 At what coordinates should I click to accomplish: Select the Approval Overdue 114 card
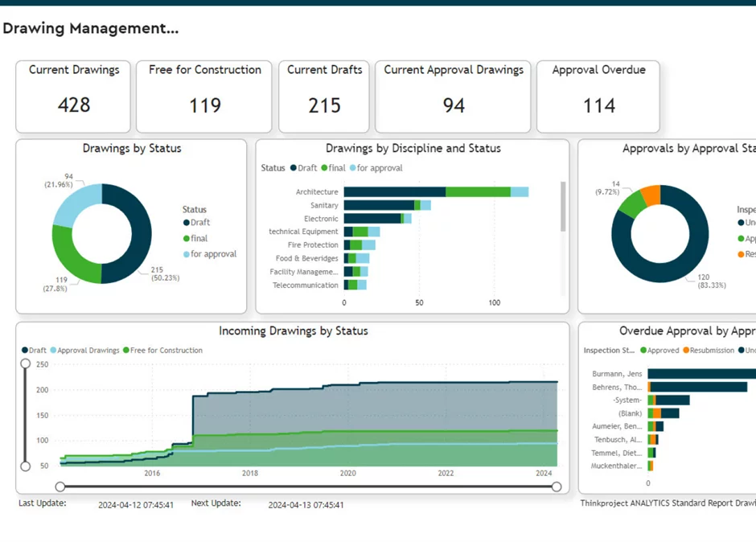[598, 96]
